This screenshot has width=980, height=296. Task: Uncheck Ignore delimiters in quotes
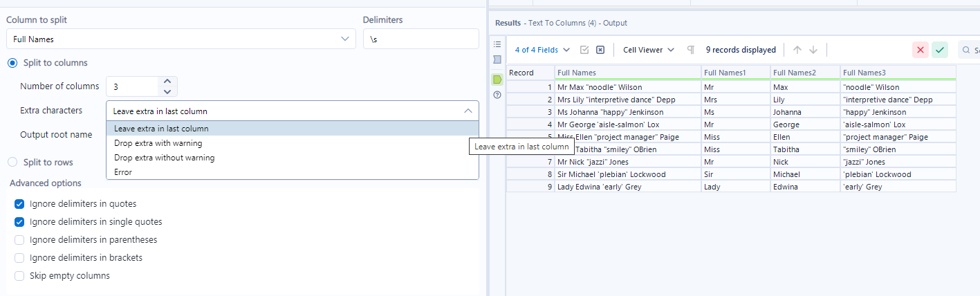tap(19, 204)
